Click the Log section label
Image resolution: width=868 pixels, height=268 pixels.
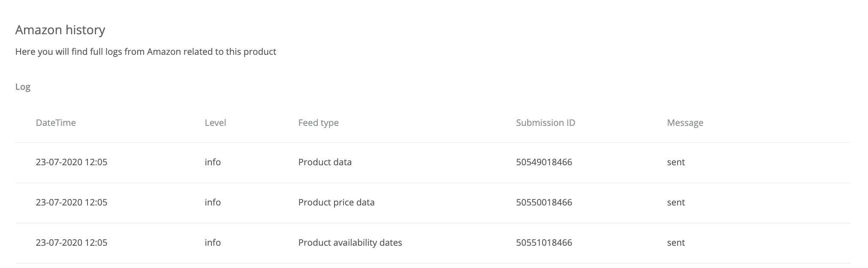23,87
